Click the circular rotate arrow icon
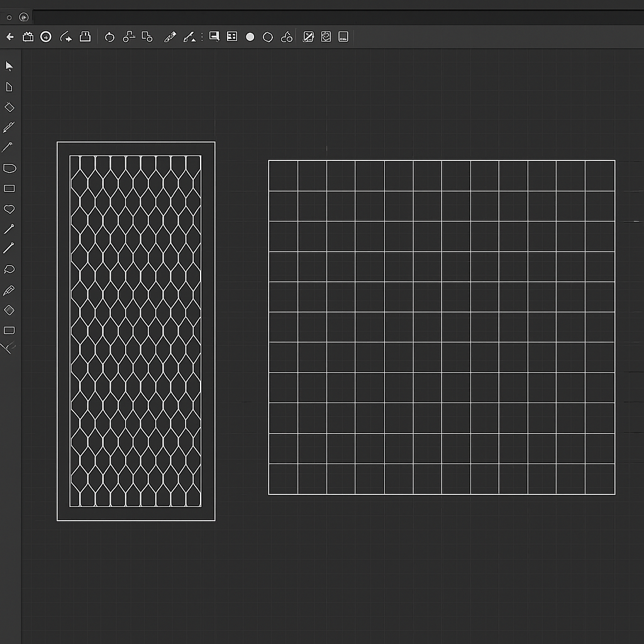The height and width of the screenshot is (644, 644). (x=109, y=37)
